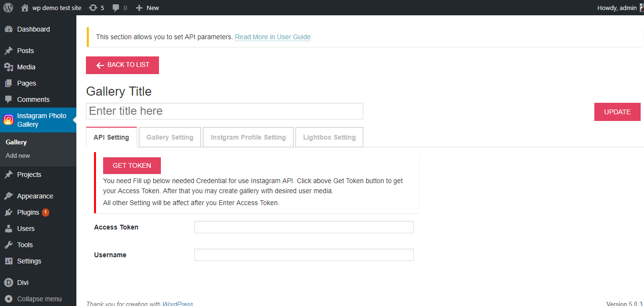Click the Appearance paintbrush icon
The height and width of the screenshot is (306, 644).
tap(9, 196)
